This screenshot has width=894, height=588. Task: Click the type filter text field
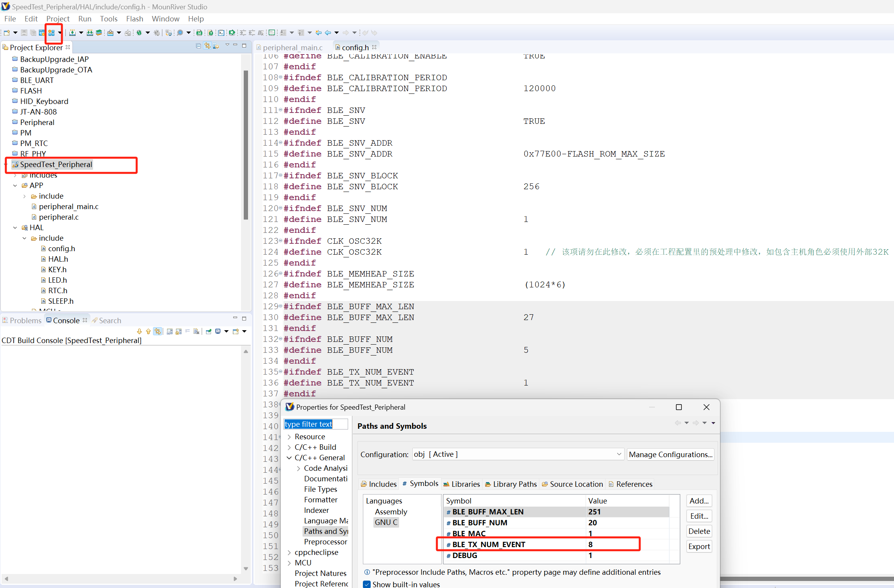point(316,424)
